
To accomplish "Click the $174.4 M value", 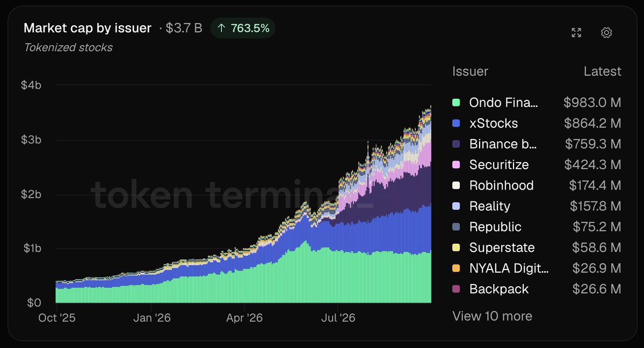I will click(595, 185).
